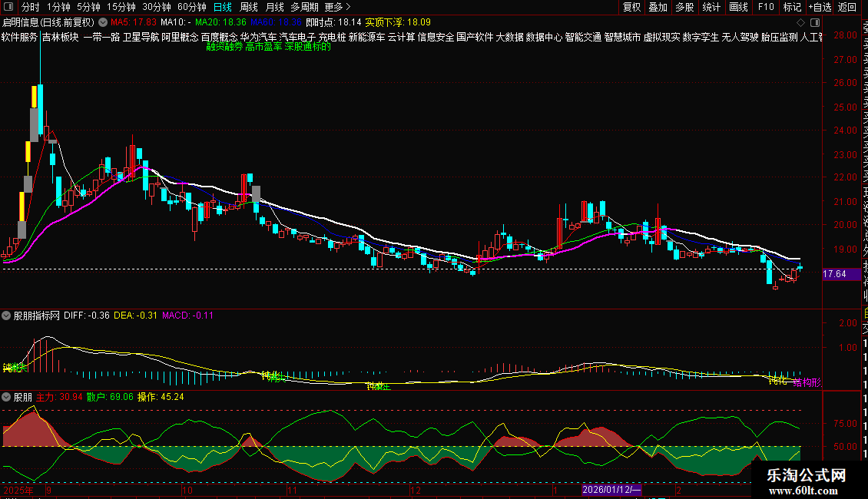Switch to the 30分钟 period tab
The width and height of the screenshot is (868, 499).
coord(157,7)
